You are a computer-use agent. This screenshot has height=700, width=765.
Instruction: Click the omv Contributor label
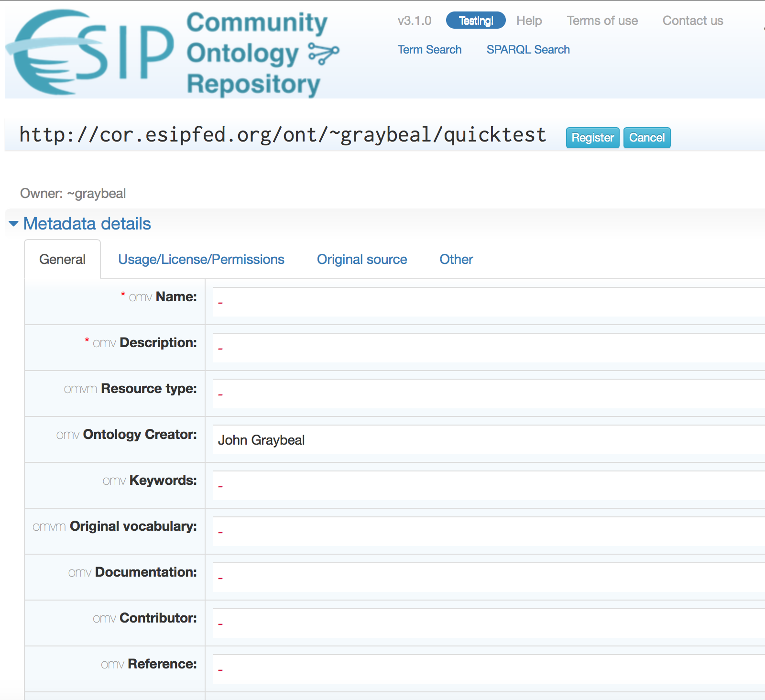tap(145, 618)
